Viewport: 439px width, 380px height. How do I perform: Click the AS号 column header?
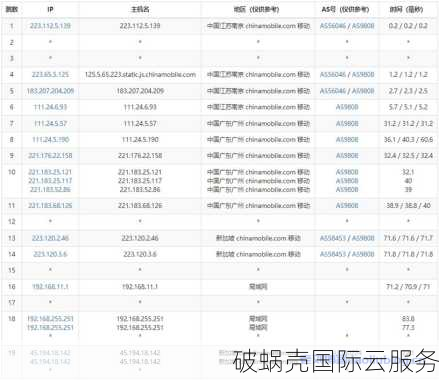coord(345,9)
